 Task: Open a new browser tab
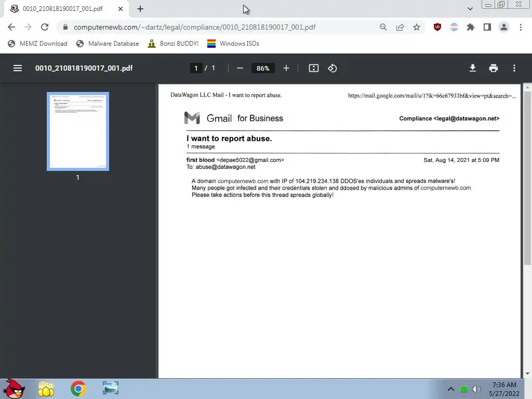pos(140,9)
